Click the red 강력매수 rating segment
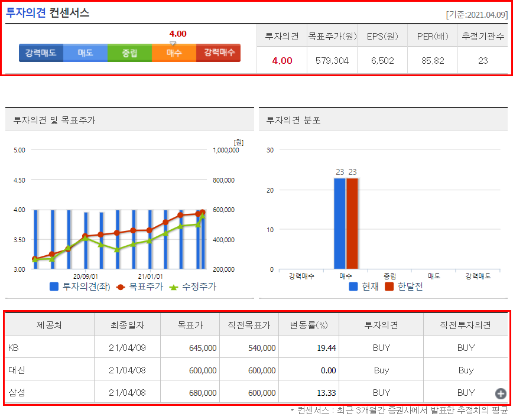 pyautogui.click(x=219, y=53)
